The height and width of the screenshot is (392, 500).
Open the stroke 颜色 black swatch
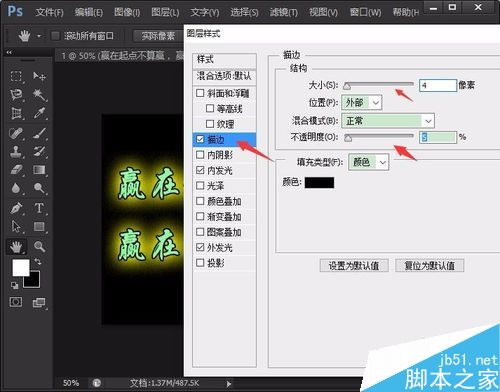coord(319,182)
